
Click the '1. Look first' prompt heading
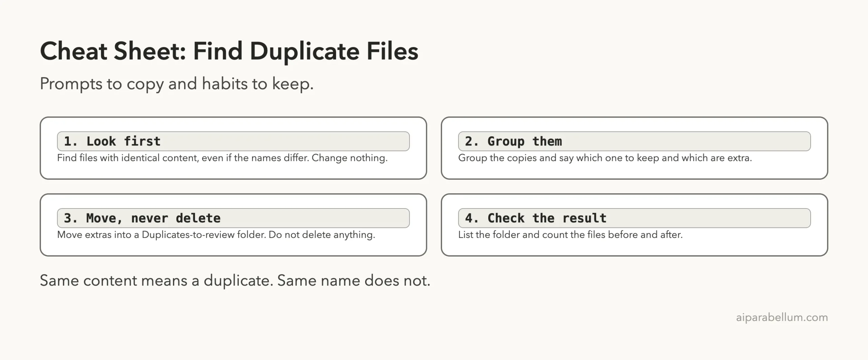(x=233, y=141)
